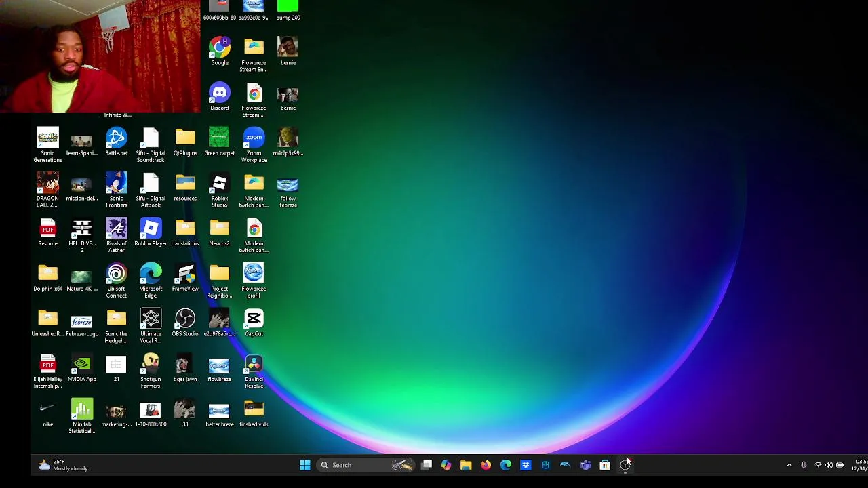Image resolution: width=868 pixels, height=488 pixels.
Task: Select the Sonic the Hedgehog folder
Action: tap(116, 326)
